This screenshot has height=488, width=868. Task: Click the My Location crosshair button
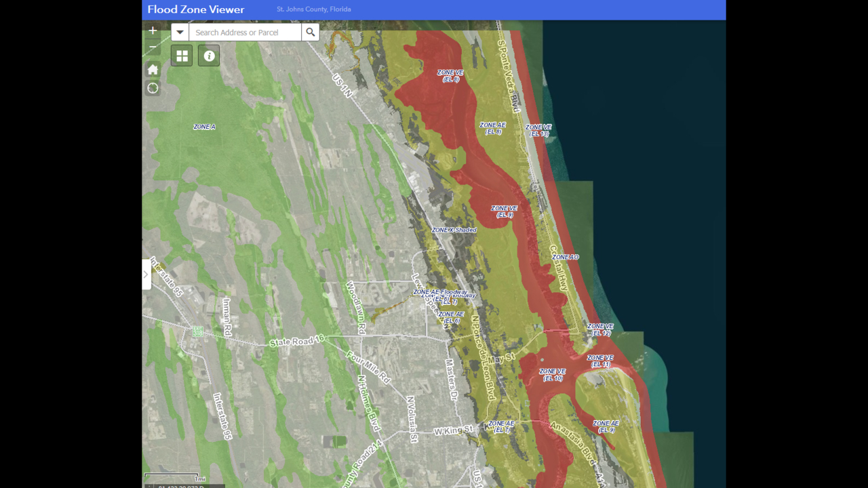coord(153,88)
